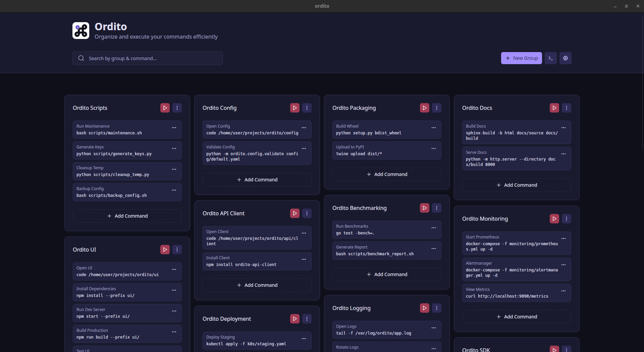This screenshot has height=352, width=644.
Task: Open the terminal icon button in header
Action: tap(551, 58)
